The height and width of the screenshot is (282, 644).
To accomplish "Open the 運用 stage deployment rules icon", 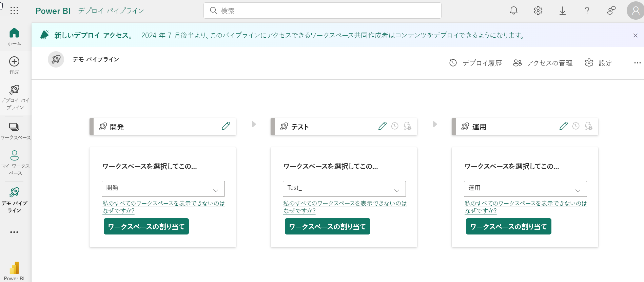I will pyautogui.click(x=589, y=126).
